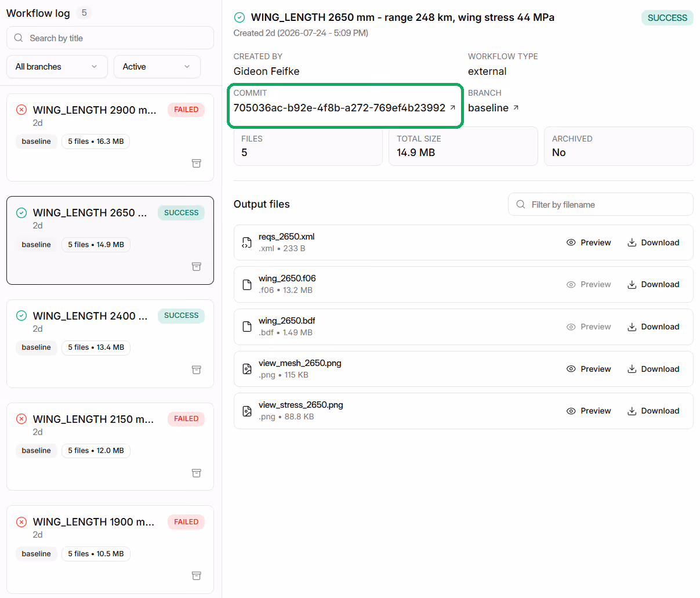Click the 'Created 2d' timestamp text

click(300, 33)
